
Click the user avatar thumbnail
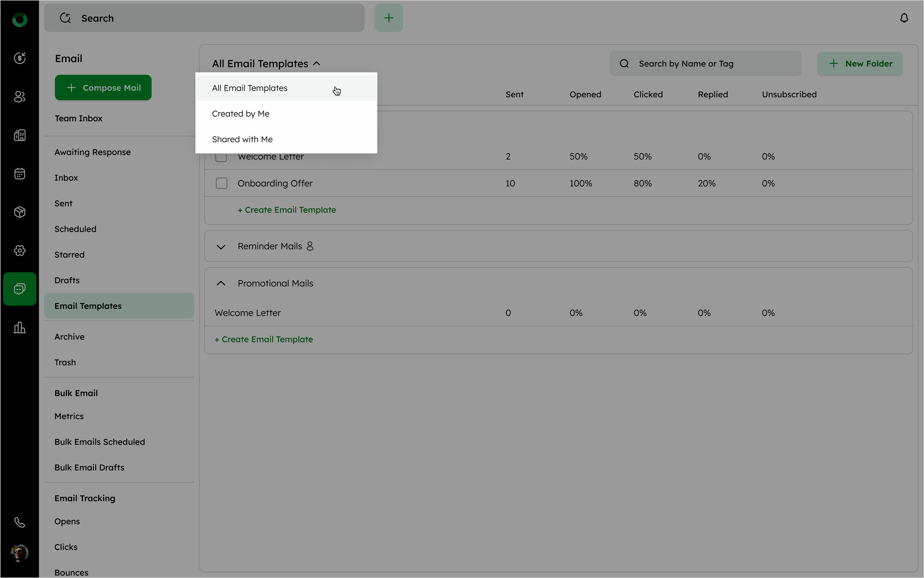point(20,553)
